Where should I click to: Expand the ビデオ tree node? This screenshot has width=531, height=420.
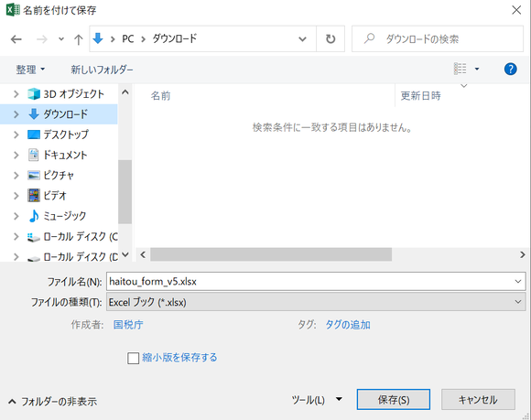pos(16,196)
